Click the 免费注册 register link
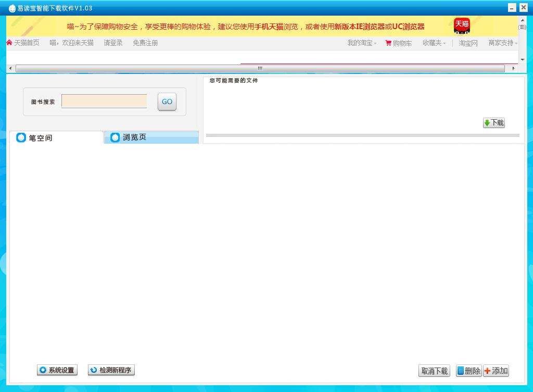The width and height of the screenshot is (533, 392). coord(145,43)
